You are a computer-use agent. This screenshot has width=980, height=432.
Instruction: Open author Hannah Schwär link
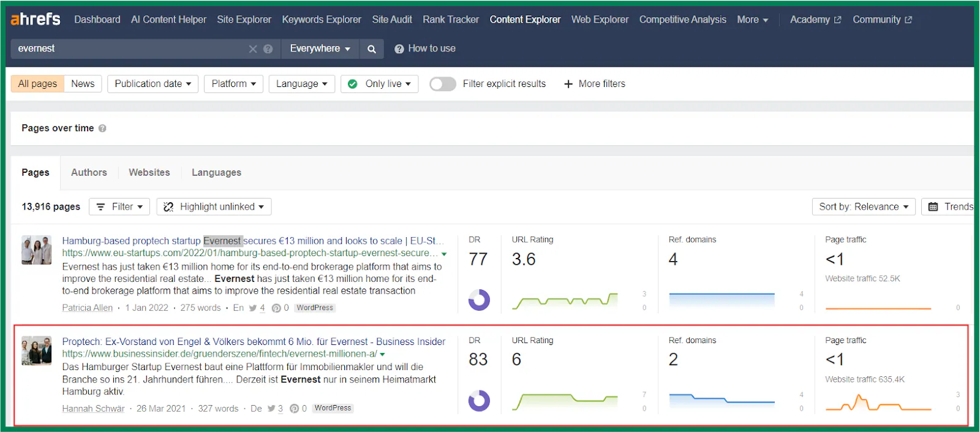click(x=93, y=409)
